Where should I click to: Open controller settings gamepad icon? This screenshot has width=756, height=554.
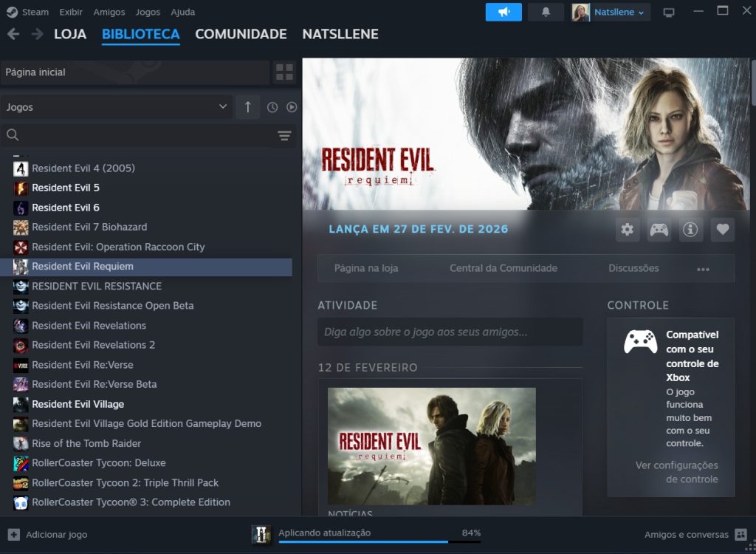pyautogui.click(x=659, y=230)
